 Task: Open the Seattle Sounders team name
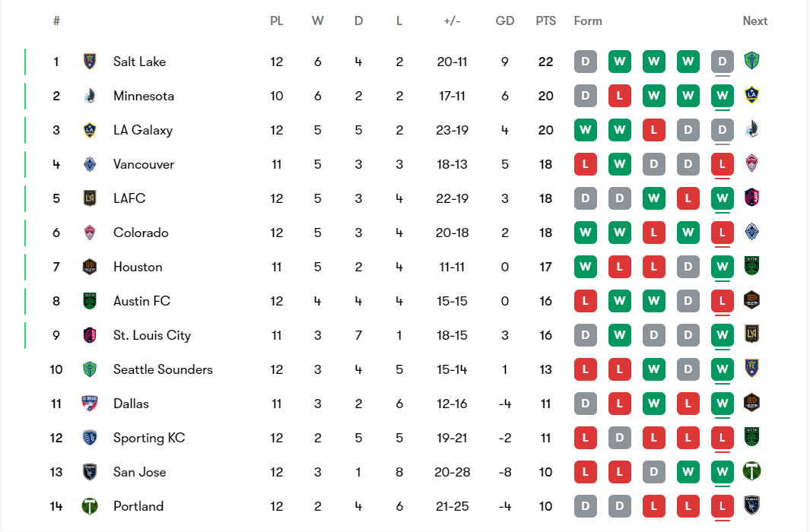163,369
